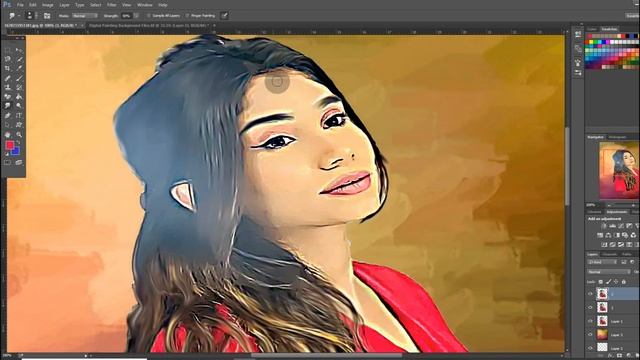Select the Lasso tool

click(8, 59)
